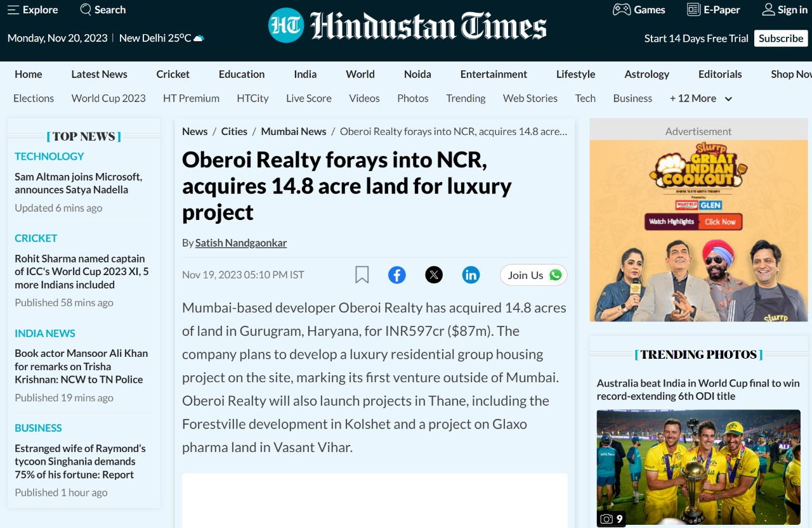812x528 pixels.
Task: Click the Search magnifier icon
Action: point(86,10)
